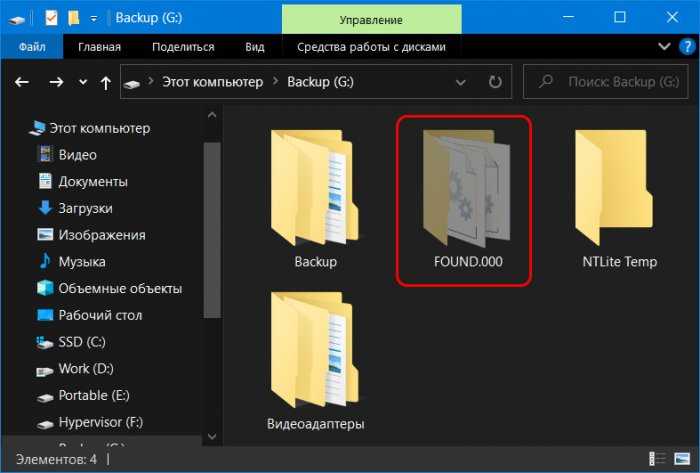Select Видео in navigation pane
Viewport: 700px width, 473px height.
pos(67,155)
